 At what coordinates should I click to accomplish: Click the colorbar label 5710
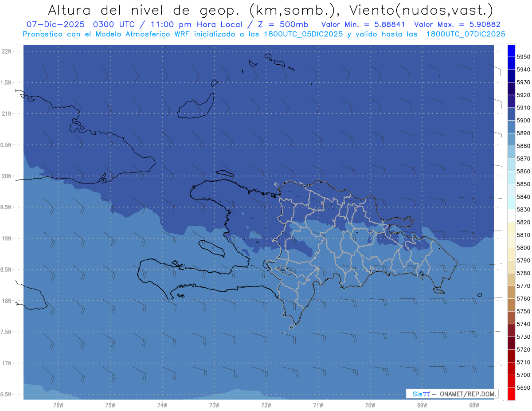click(523, 362)
